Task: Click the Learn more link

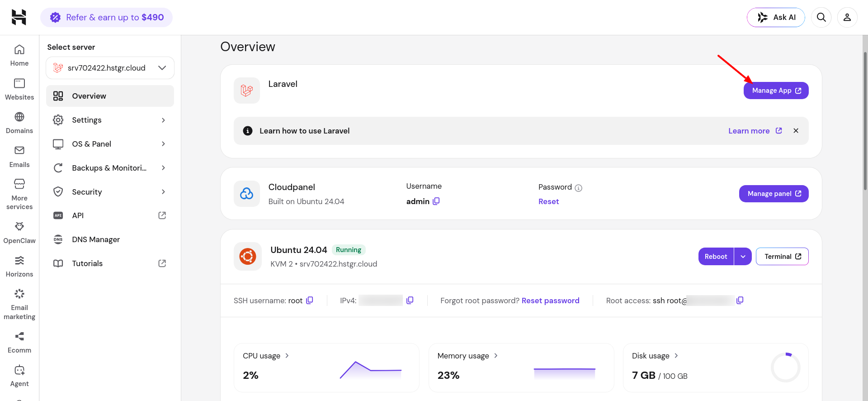Action: 755,131
